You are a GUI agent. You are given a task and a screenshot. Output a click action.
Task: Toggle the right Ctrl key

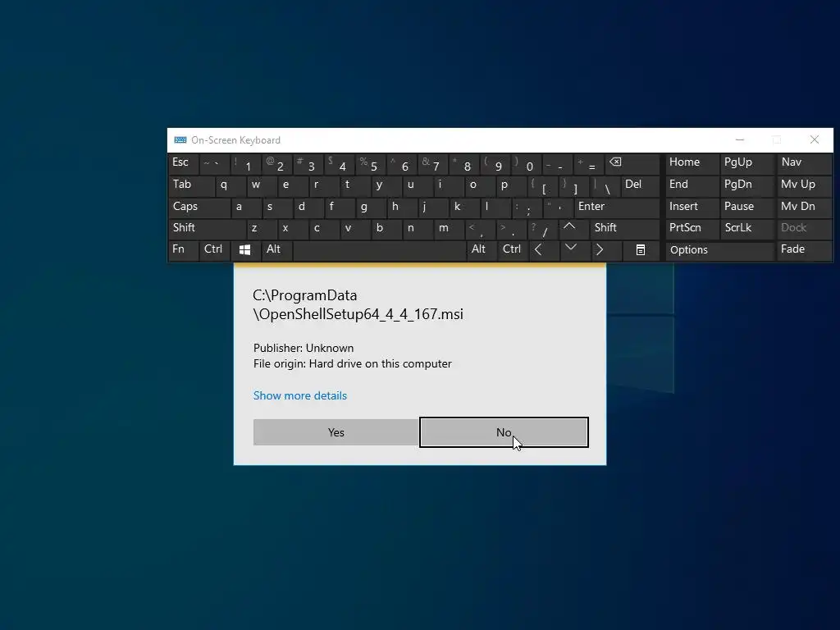click(514, 250)
